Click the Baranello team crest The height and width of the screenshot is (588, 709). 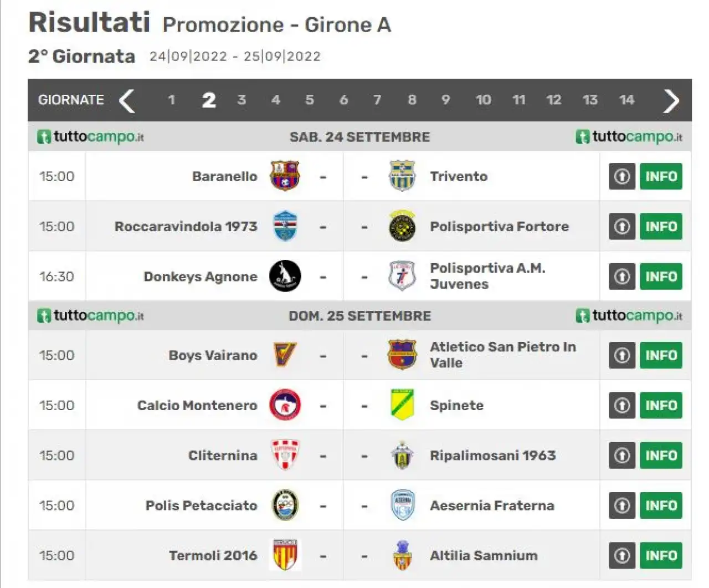[285, 176]
